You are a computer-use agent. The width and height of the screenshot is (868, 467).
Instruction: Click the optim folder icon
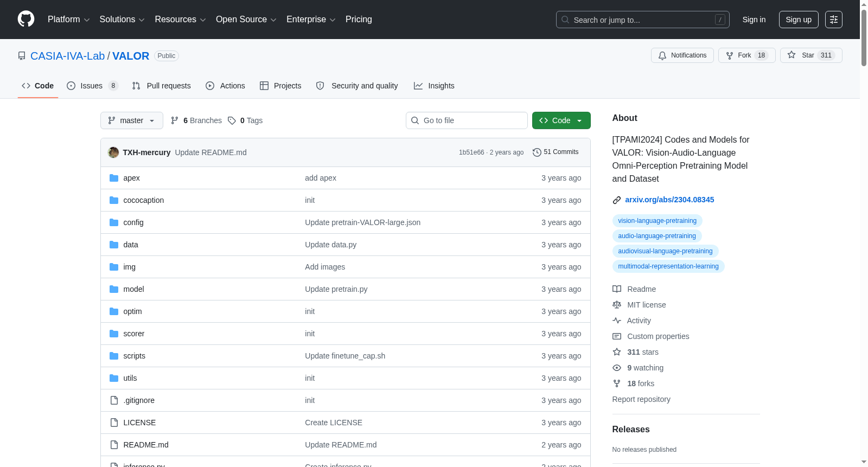[114, 311]
